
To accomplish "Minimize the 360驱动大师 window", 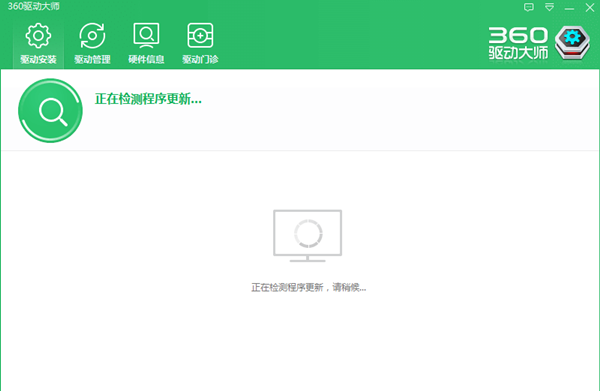I will (x=569, y=8).
